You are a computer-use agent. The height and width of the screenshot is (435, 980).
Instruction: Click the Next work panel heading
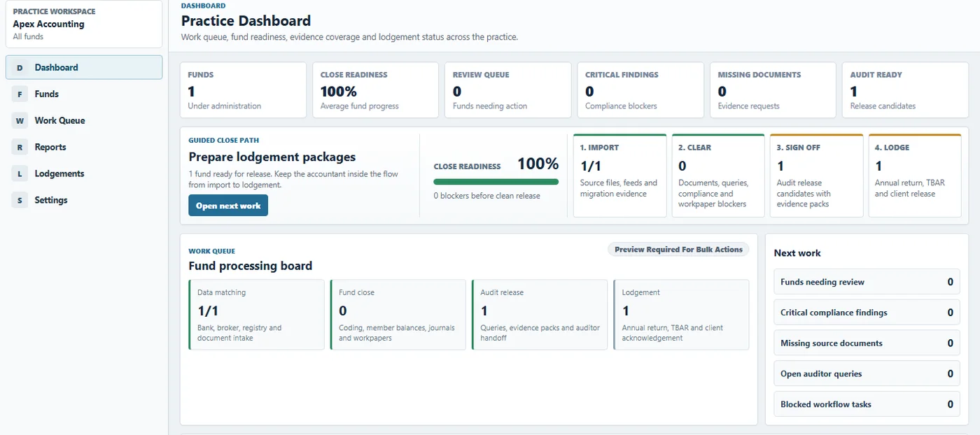[x=797, y=253]
